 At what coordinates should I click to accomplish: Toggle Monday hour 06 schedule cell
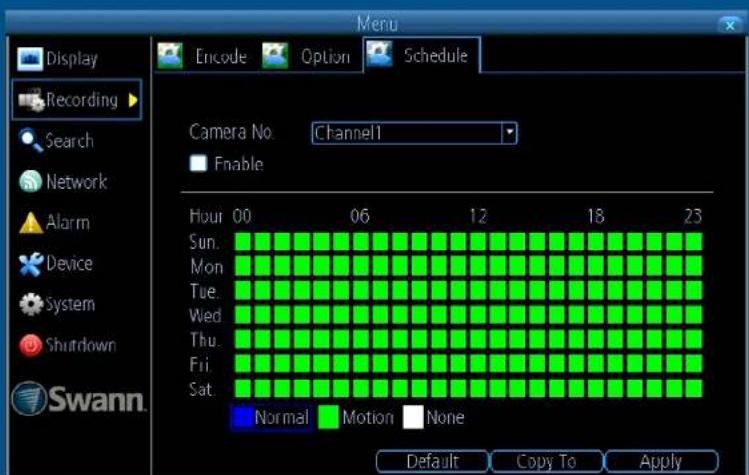point(360,266)
